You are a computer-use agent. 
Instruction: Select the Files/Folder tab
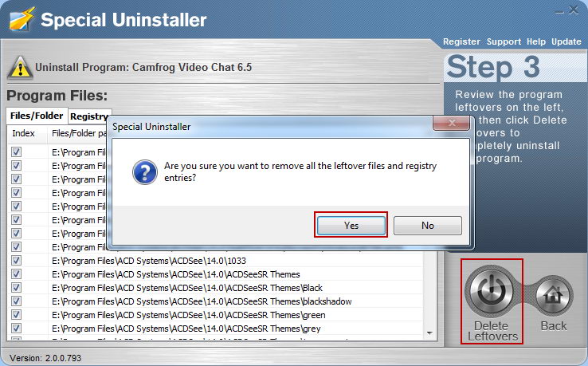pyautogui.click(x=37, y=116)
